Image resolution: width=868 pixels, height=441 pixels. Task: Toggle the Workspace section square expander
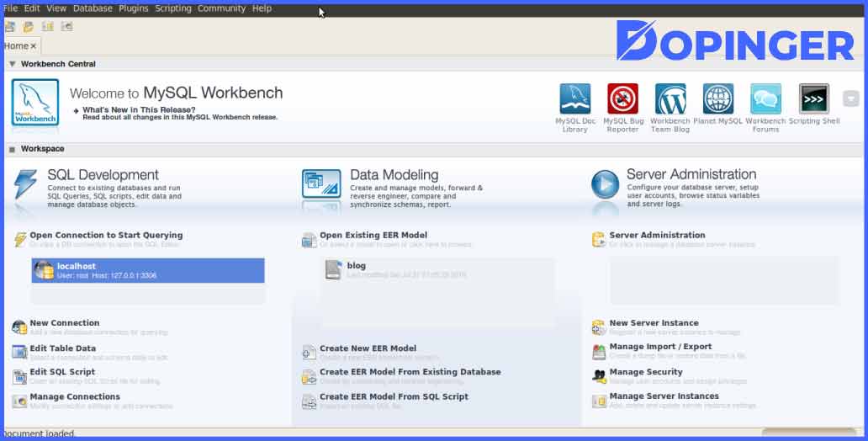click(x=12, y=149)
